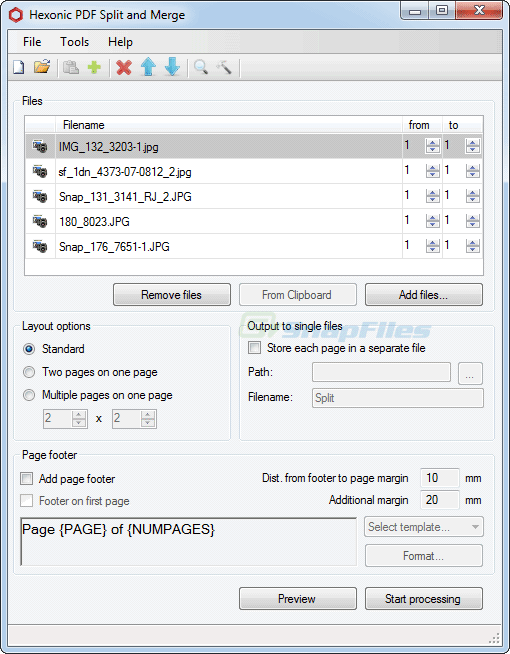Screen dimensions: 510x654
Task: Move file up with the blue up arrow
Action: pos(148,67)
